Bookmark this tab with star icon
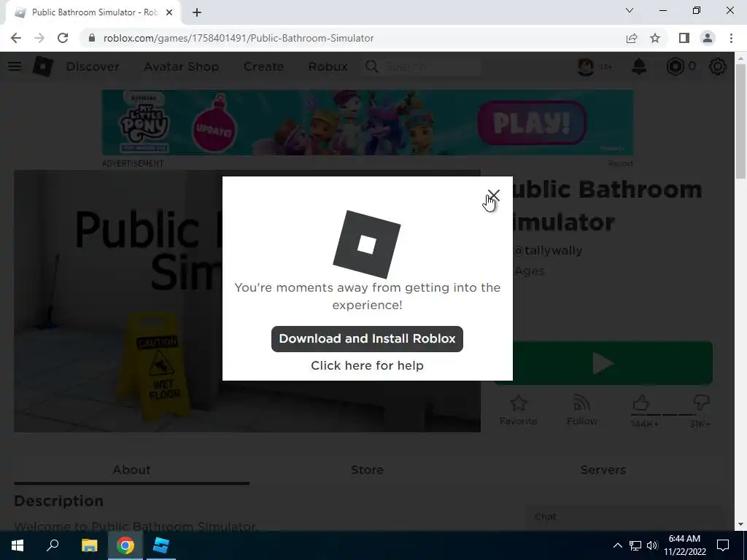747x560 pixels. coord(655,38)
